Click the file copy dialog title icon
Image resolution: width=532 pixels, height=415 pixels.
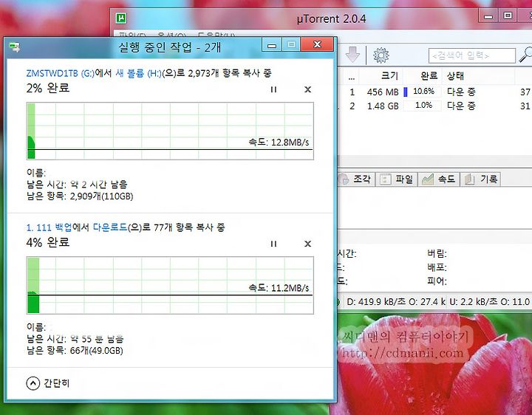click(x=15, y=47)
